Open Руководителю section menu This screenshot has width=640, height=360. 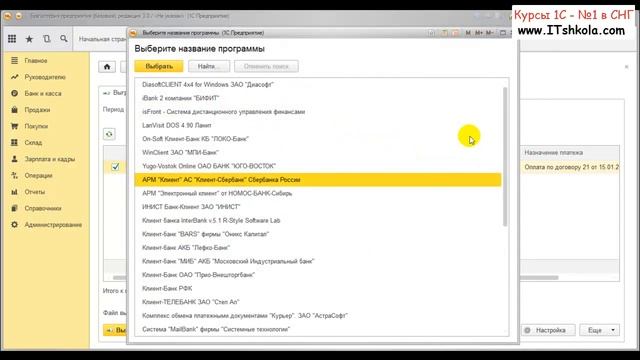point(45,77)
